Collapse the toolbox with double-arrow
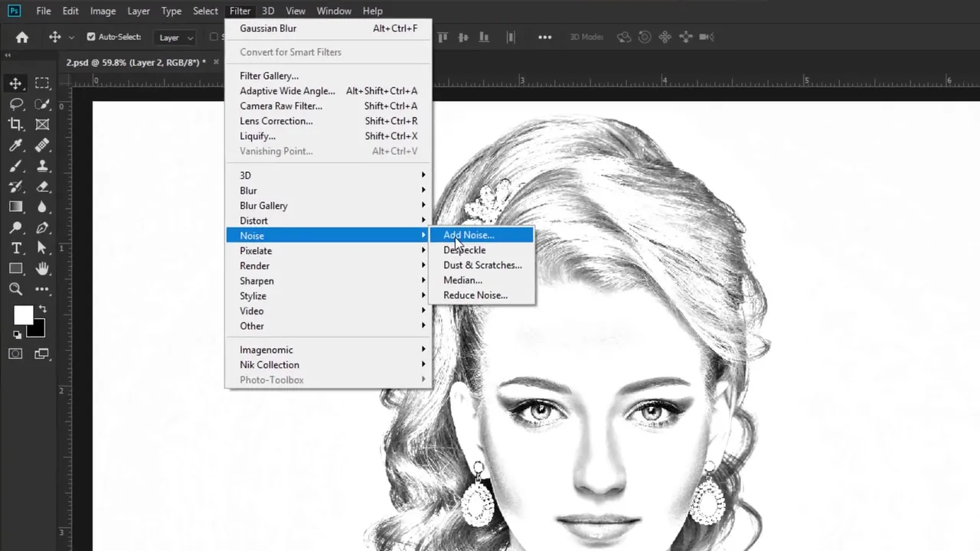 click(x=8, y=55)
